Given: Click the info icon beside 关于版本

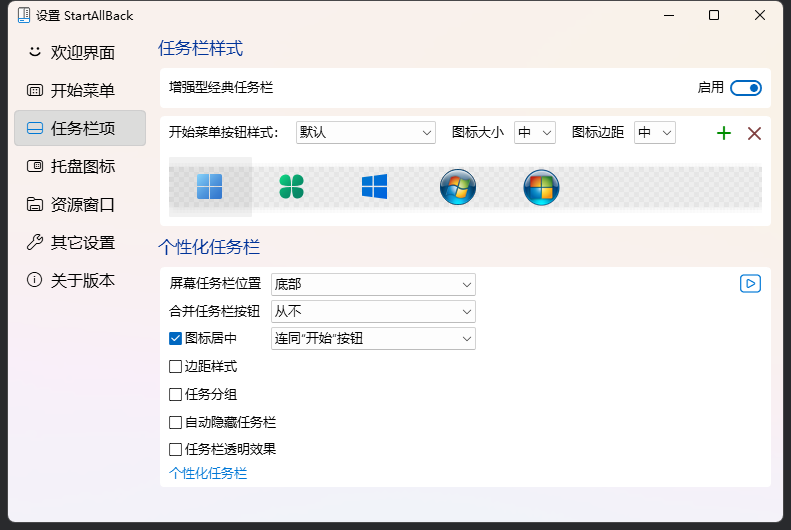Looking at the screenshot, I should (x=34, y=280).
